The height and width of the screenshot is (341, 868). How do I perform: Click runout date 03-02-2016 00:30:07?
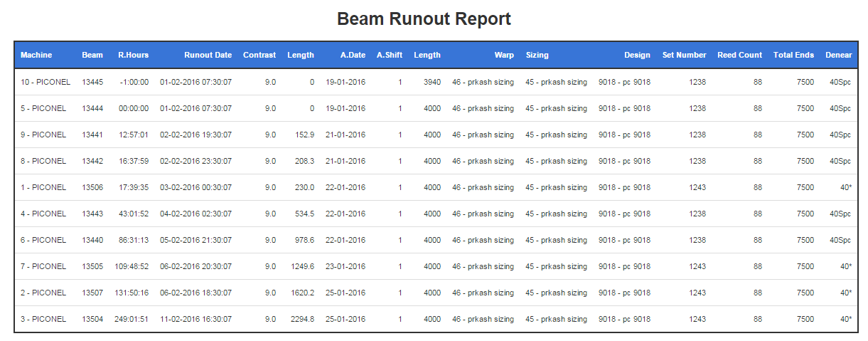(x=195, y=187)
